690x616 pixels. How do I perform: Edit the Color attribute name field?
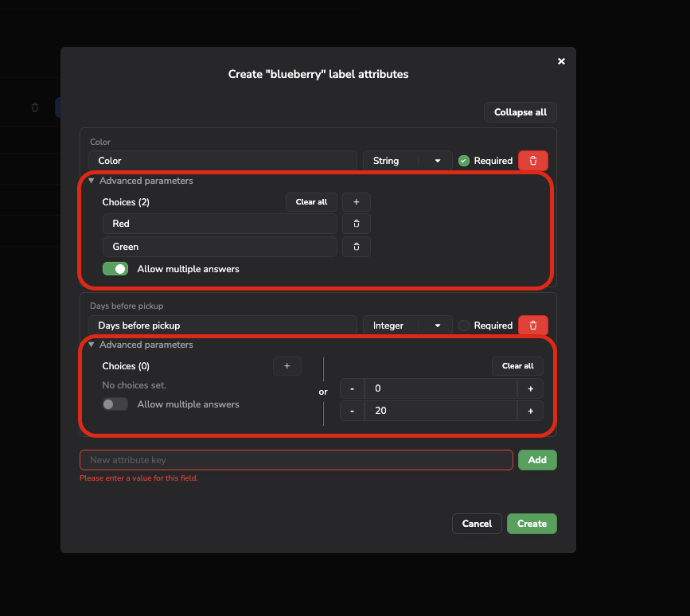[x=223, y=161]
